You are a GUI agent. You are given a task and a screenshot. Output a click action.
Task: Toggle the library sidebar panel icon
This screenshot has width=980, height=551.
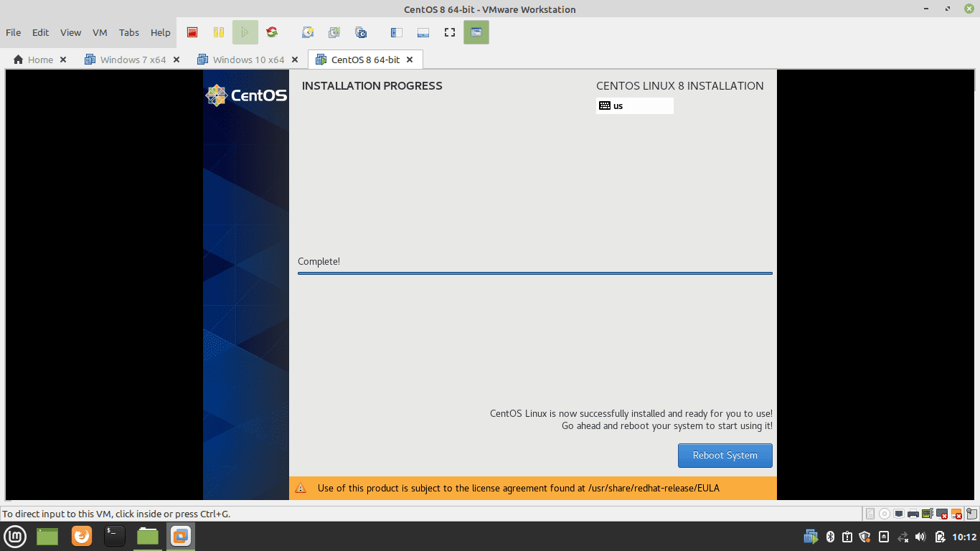tap(396, 32)
